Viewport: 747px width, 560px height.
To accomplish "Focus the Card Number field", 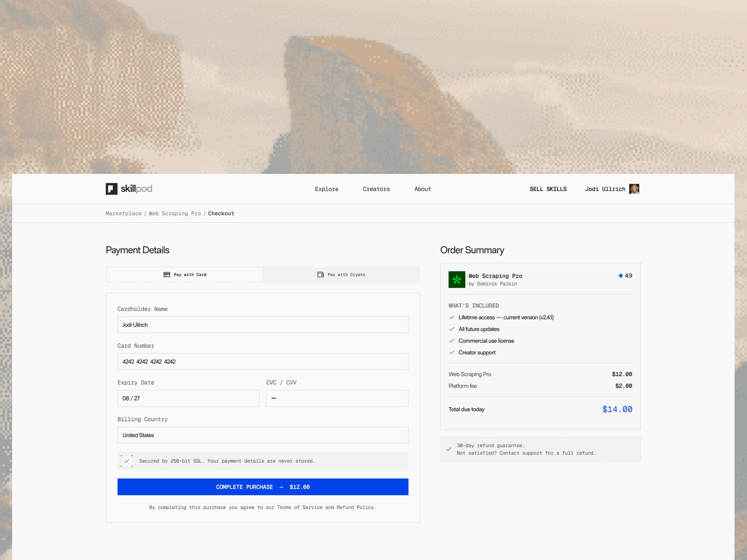I will [263, 362].
